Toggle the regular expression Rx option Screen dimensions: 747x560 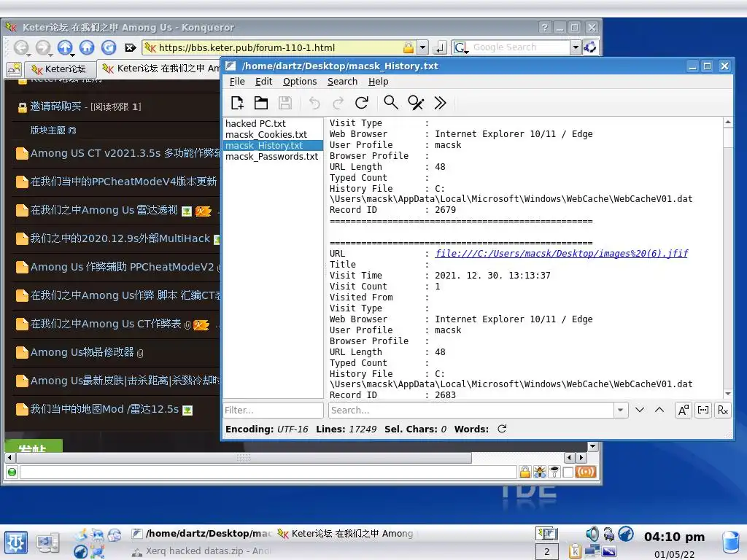coord(723,410)
